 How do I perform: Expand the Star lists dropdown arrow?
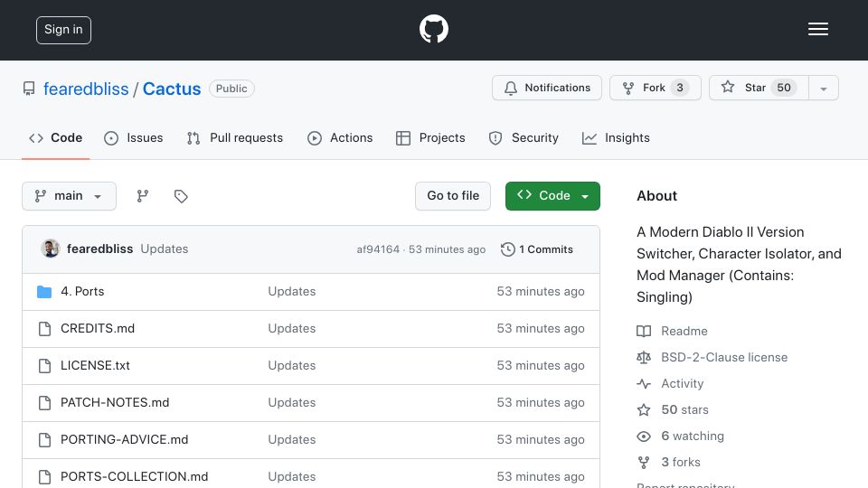823,89
